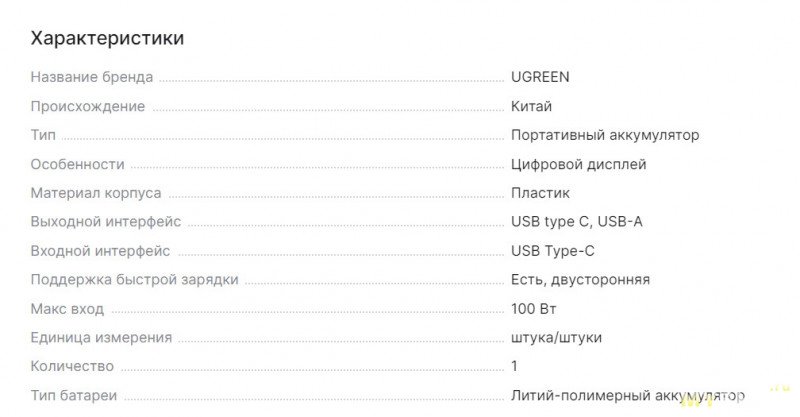
Task: Select the штука/штуки unit value
Action: pos(556,338)
